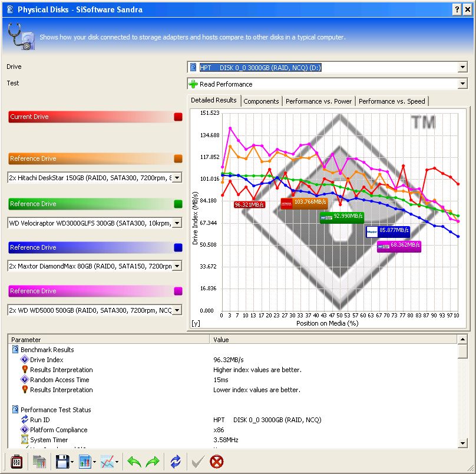
Task: Click the first Results Interpretation lightbulb icon
Action: [25, 369]
